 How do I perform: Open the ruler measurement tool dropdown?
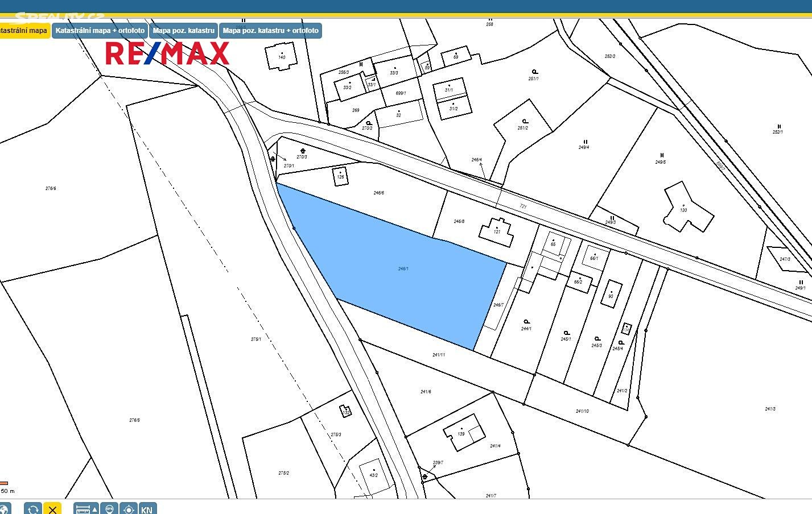[86, 509]
